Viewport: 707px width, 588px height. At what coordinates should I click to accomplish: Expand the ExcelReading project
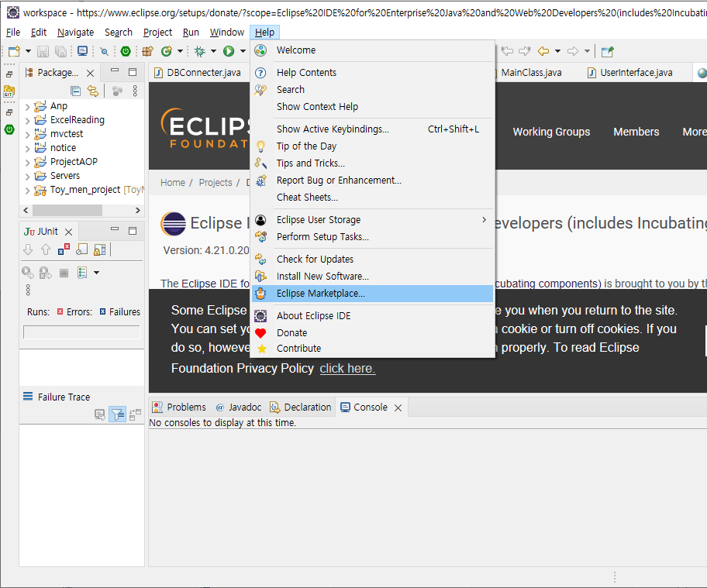click(27, 121)
